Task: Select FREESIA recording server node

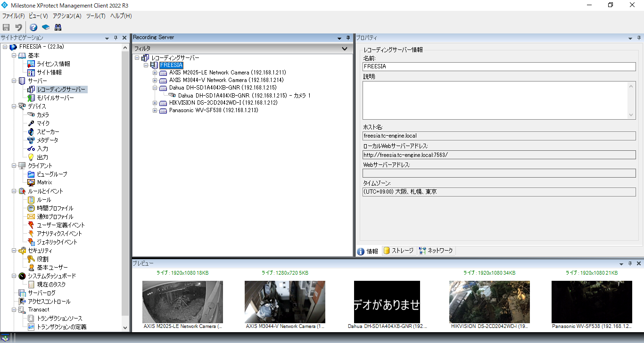Action: tap(171, 65)
